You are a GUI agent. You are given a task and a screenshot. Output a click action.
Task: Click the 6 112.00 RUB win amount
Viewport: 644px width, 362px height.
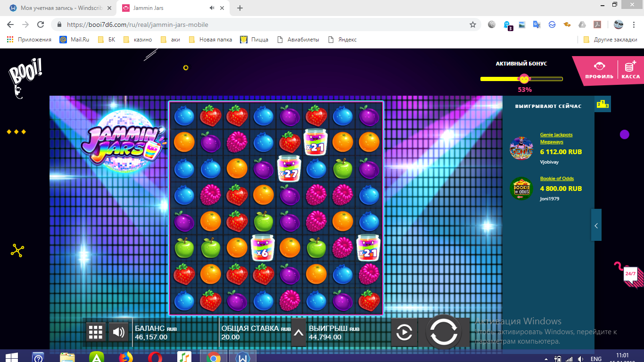[561, 152]
